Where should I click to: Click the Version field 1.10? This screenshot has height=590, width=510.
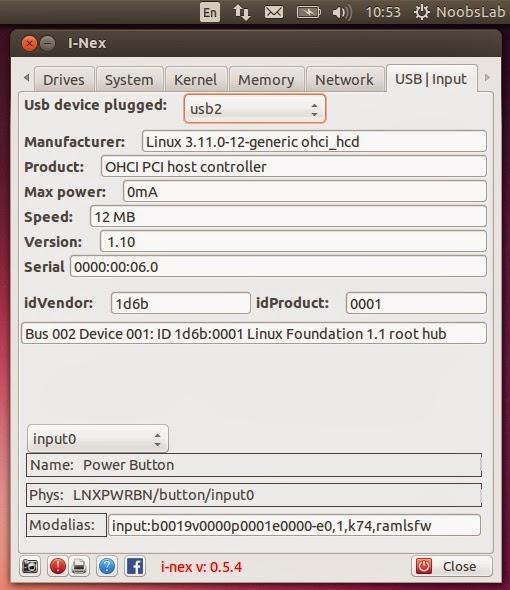click(293, 242)
